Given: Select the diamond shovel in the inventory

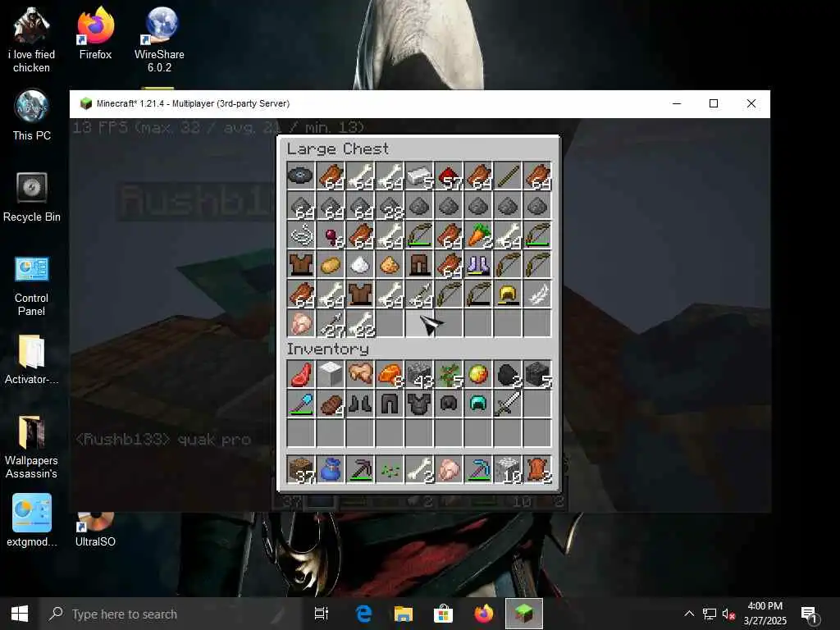Looking at the screenshot, I should pos(300,404).
